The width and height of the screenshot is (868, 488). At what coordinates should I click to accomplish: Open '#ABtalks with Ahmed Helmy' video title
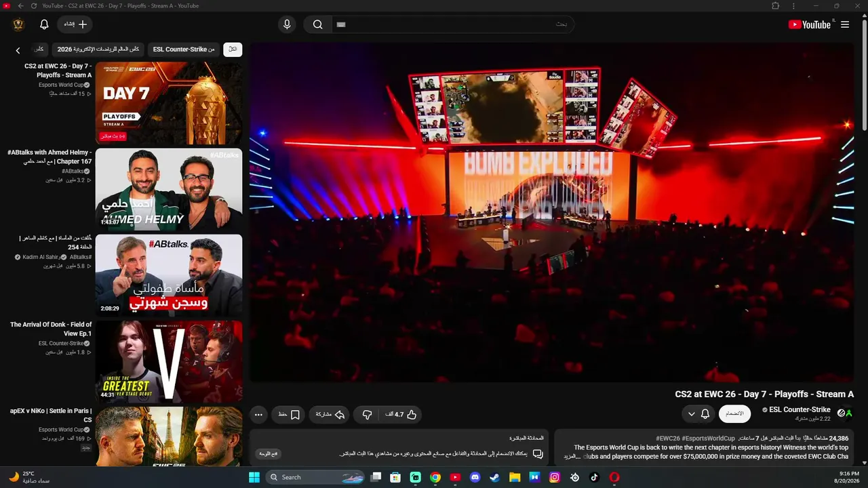pos(50,157)
